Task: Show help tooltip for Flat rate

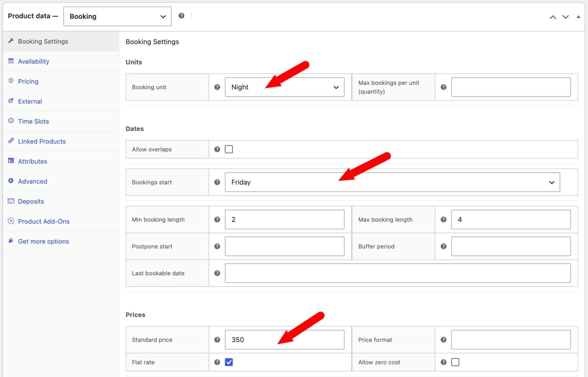Action: click(217, 362)
